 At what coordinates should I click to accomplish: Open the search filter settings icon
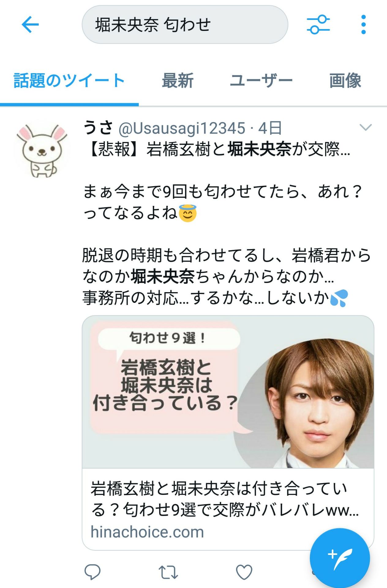pos(318,24)
